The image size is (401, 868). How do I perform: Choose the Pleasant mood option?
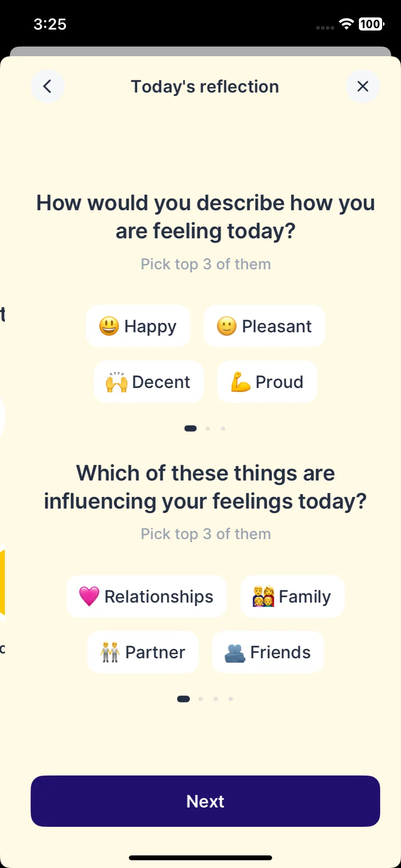tap(264, 326)
